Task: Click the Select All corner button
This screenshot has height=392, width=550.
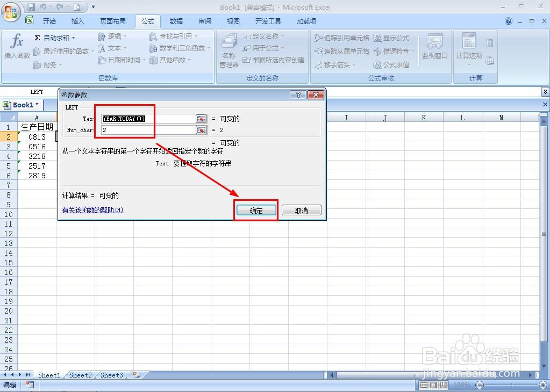Action: 9,118
